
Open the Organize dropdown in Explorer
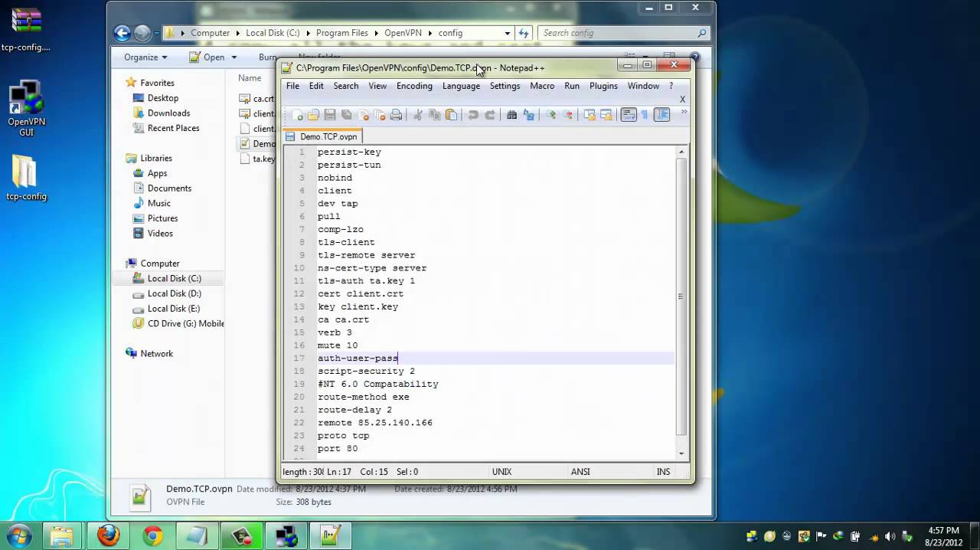tap(145, 57)
